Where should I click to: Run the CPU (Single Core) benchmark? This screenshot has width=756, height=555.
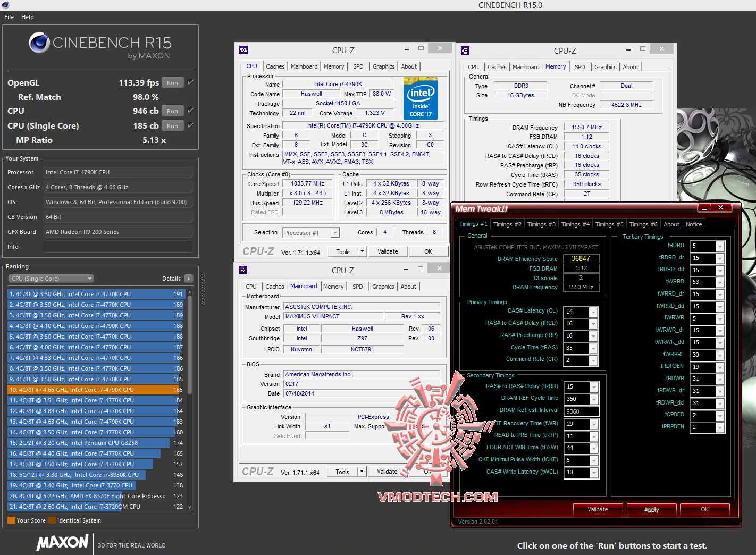pos(172,126)
